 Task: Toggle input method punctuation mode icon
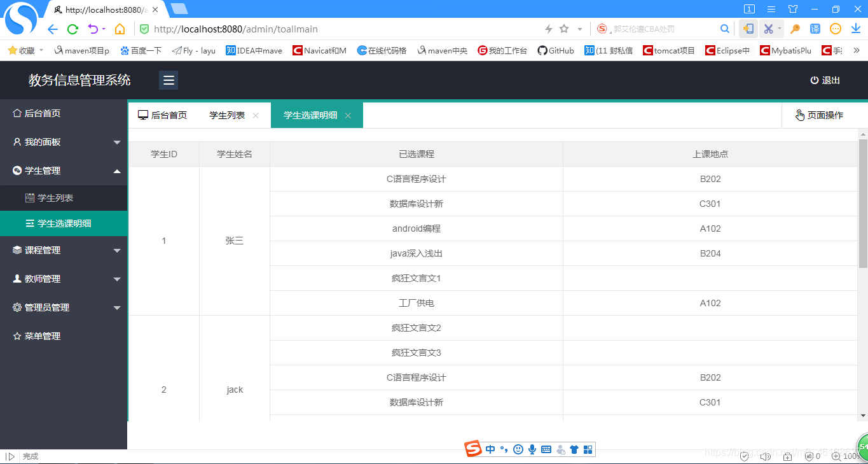click(x=504, y=449)
